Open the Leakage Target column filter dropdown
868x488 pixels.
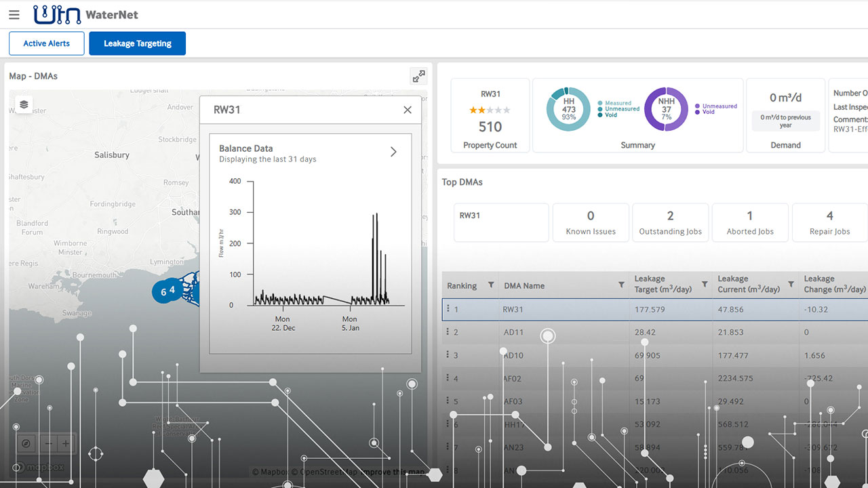tap(705, 283)
